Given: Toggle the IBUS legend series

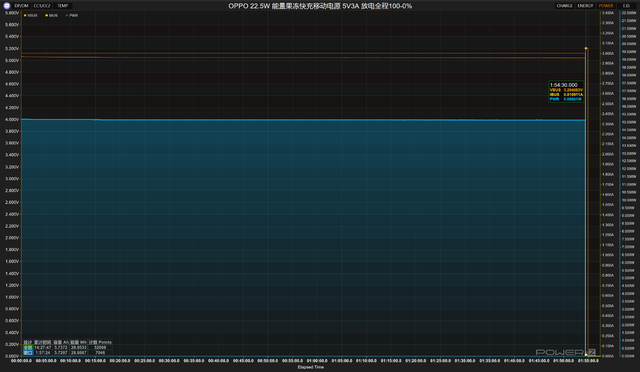Looking at the screenshot, I should pyautogui.click(x=52, y=16).
